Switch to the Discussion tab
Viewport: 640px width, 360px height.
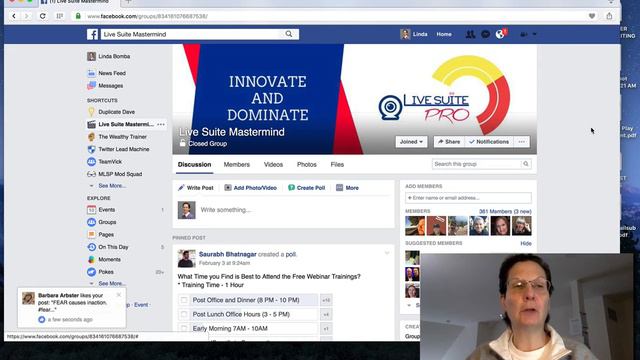click(194, 164)
